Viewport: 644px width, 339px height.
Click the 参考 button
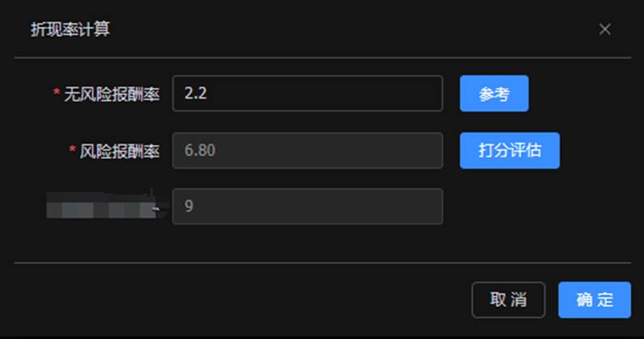coord(494,93)
